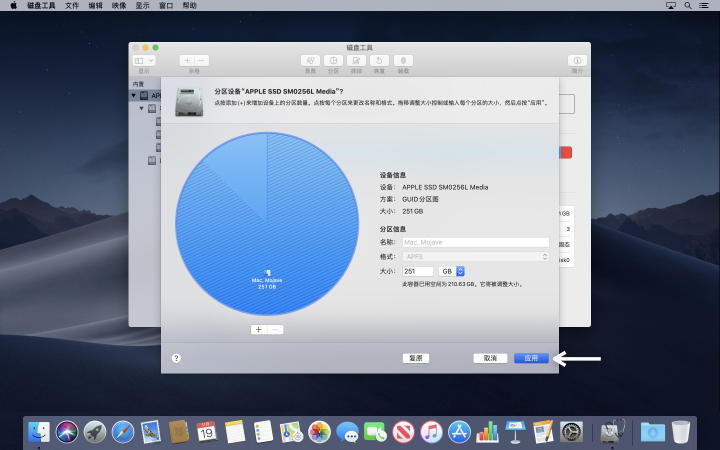
Task: Open Maps from the Dock
Action: [x=291, y=432]
